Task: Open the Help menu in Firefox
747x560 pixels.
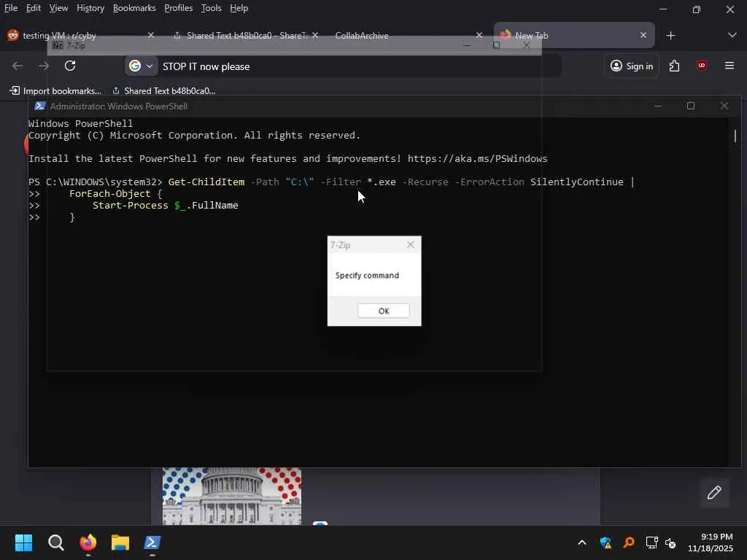Action: pos(239,8)
